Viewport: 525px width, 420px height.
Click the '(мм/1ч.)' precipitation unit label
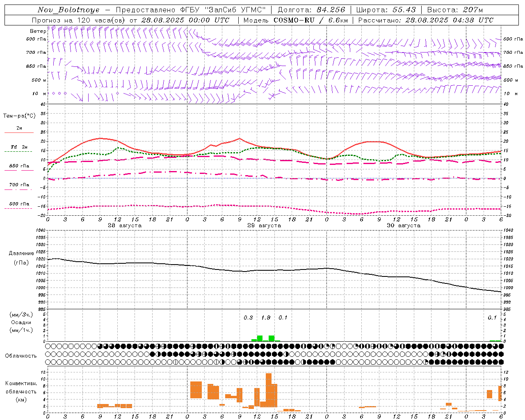21,330
